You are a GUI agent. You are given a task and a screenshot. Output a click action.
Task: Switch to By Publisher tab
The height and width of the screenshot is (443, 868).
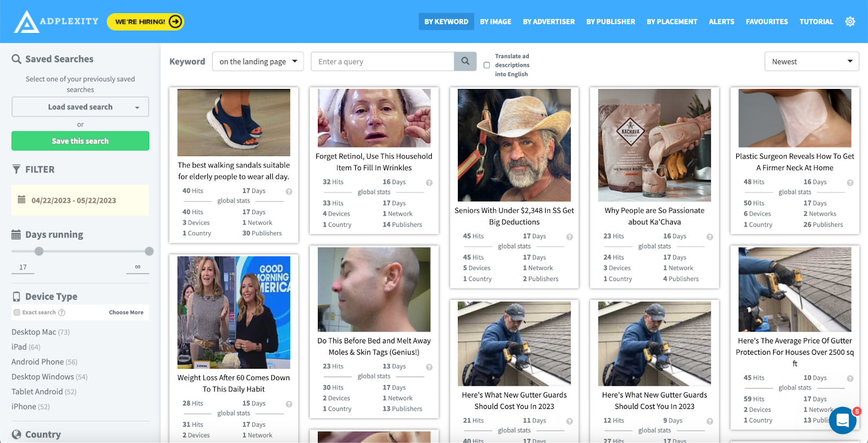(611, 22)
